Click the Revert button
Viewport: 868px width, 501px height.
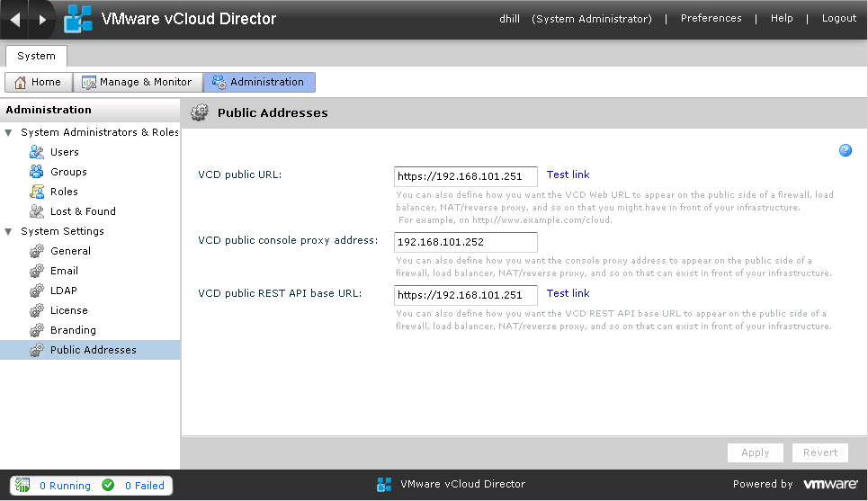pos(819,452)
